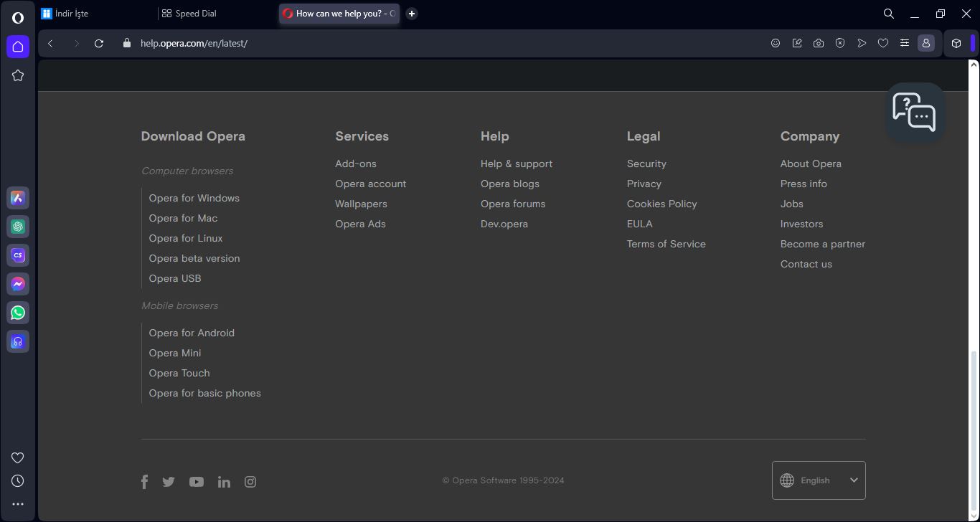The height and width of the screenshot is (522, 980).
Task: Reload the current page
Action: (x=99, y=43)
